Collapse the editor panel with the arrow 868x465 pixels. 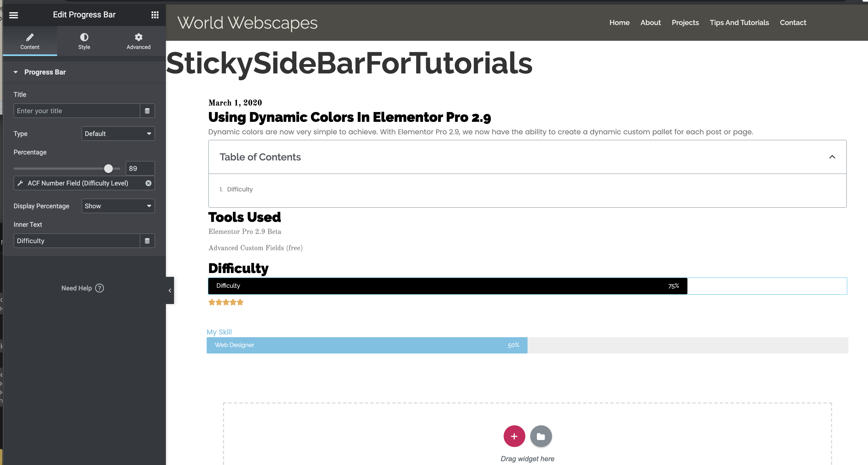pyautogui.click(x=170, y=290)
